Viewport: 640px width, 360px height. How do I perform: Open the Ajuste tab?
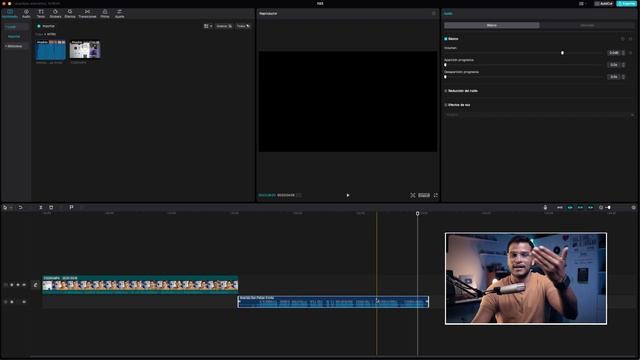click(119, 13)
